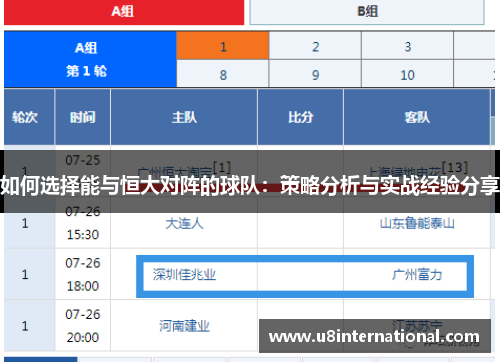Click the 时间 column header
This screenshot has width=500, height=362.
click(83, 117)
